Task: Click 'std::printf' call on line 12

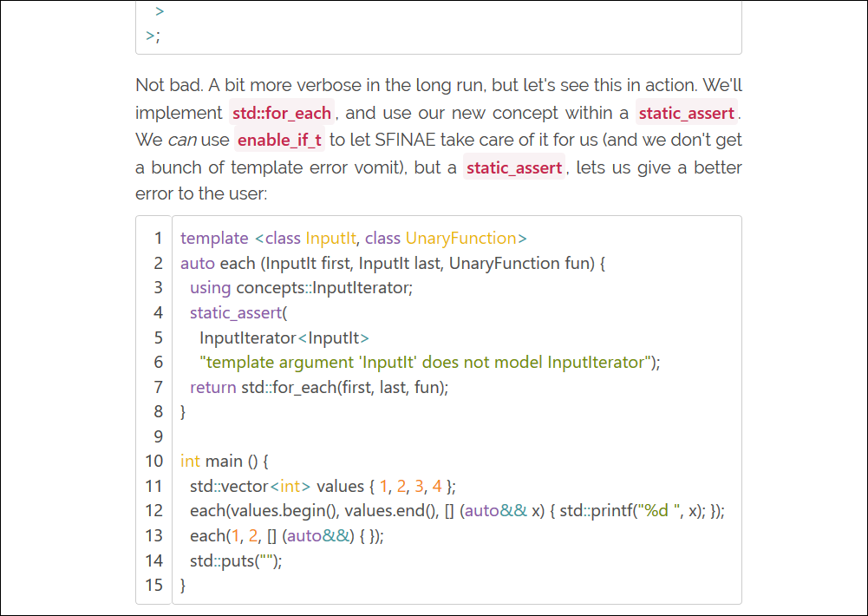Action: (595, 511)
